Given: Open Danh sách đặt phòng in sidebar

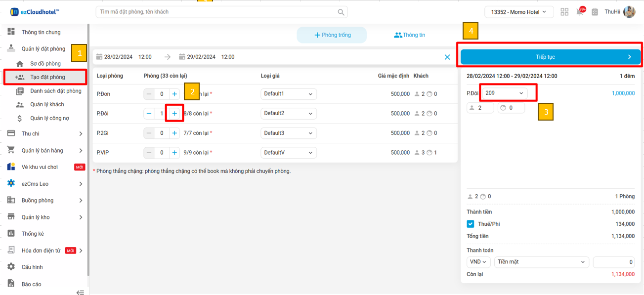Looking at the screenshot, I should [x=55, y=91].
